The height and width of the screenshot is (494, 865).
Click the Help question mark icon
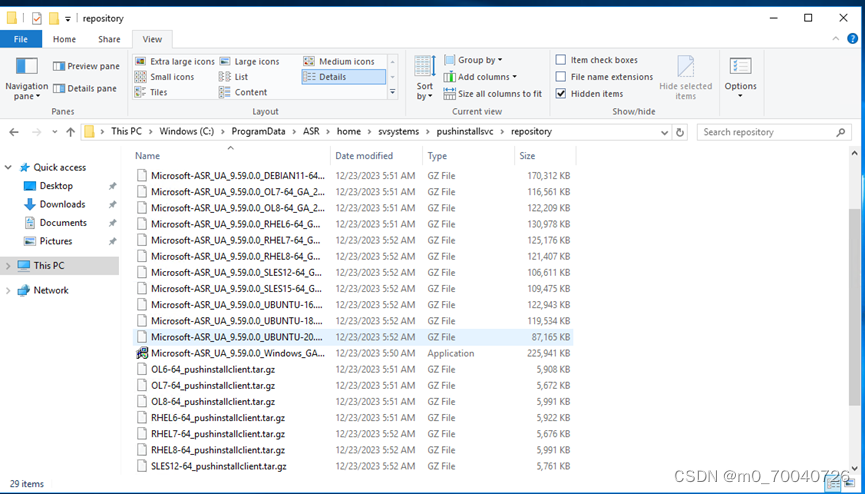pos(852,39)
